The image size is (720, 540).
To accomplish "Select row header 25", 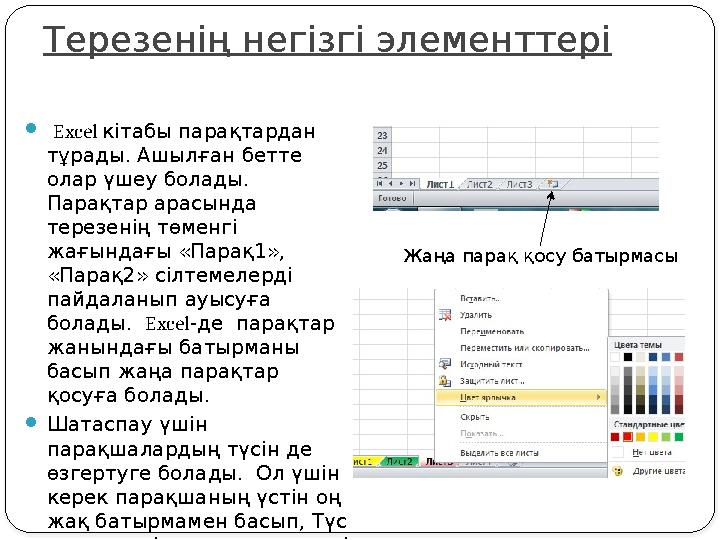I will coord(382,165).
